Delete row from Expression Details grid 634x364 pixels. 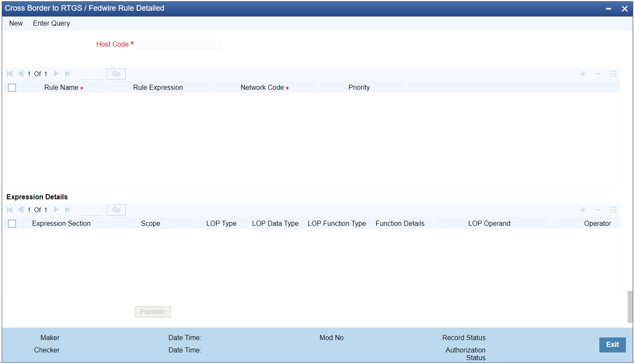coord(598,210)
